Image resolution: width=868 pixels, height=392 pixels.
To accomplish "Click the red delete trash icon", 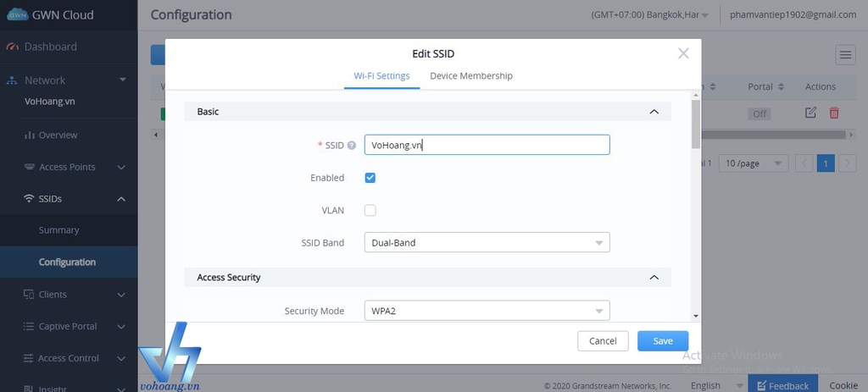I will point(834,113).
